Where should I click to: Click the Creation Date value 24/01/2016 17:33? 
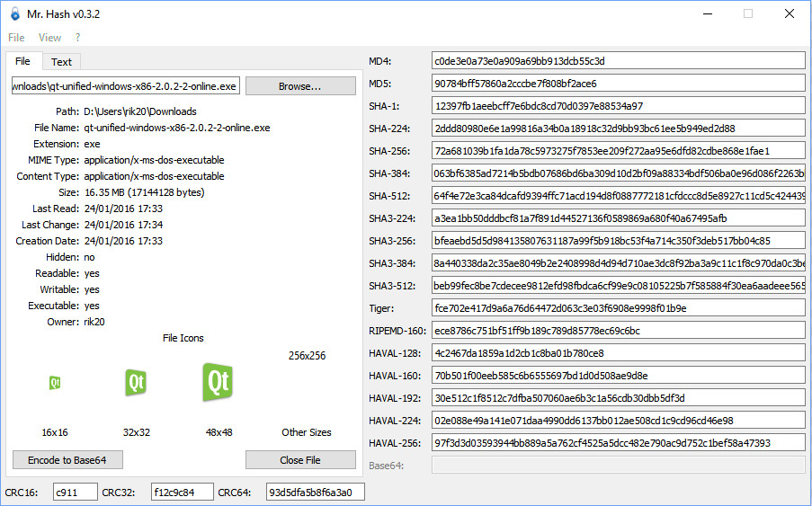click(123, 241)
